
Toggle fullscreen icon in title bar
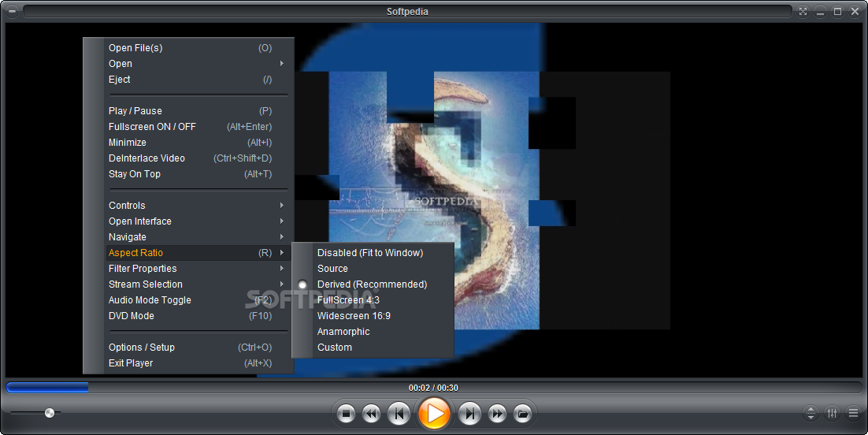click(803, 11)
